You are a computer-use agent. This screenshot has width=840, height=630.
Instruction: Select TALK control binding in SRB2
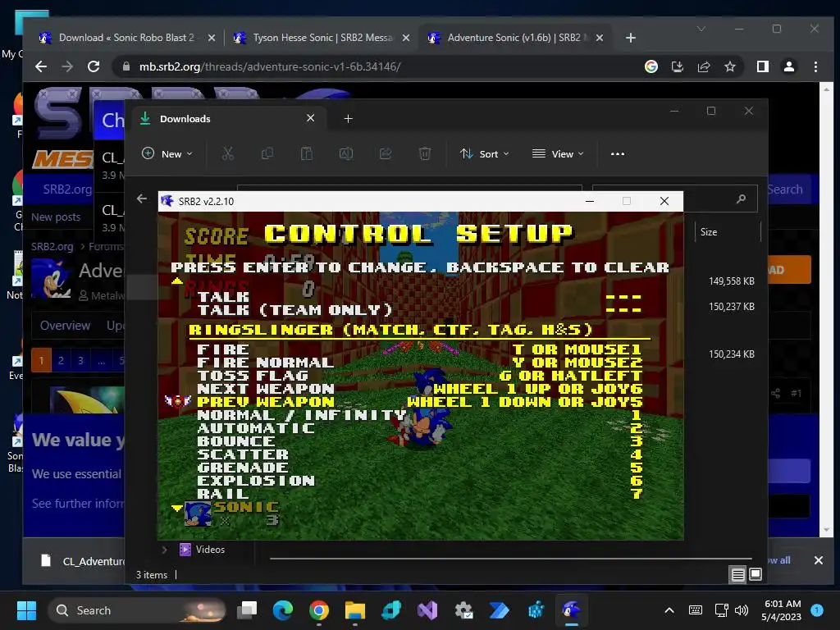[x=419, y=296]
